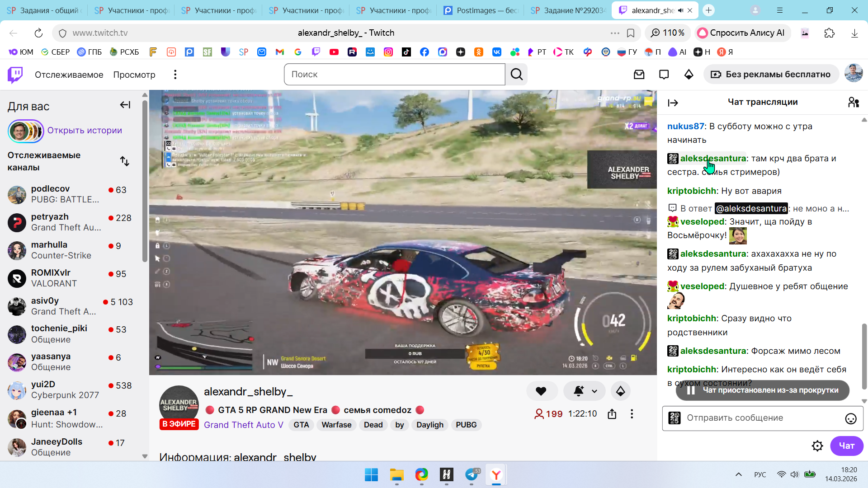Open whispers speech bubble icon
The width and height of the screenshot is (868, 488).
[664, 75]
